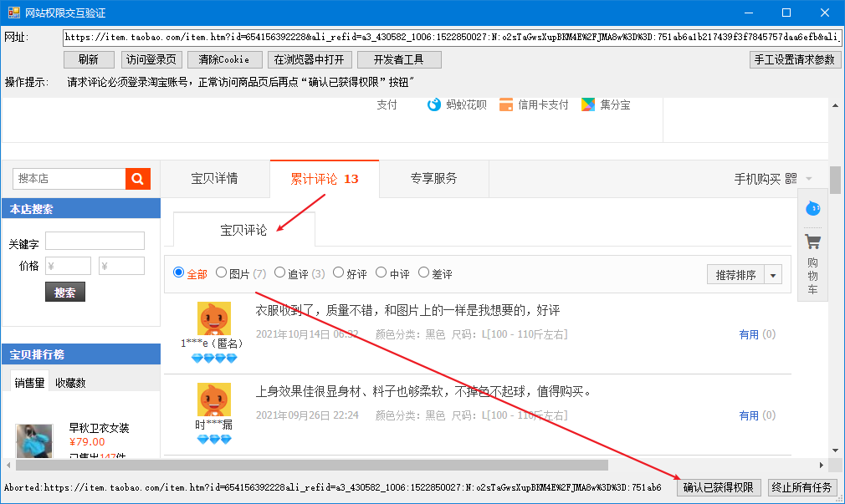Select the 中评 radio filter

pyautogui.click(x=381, y=272)
